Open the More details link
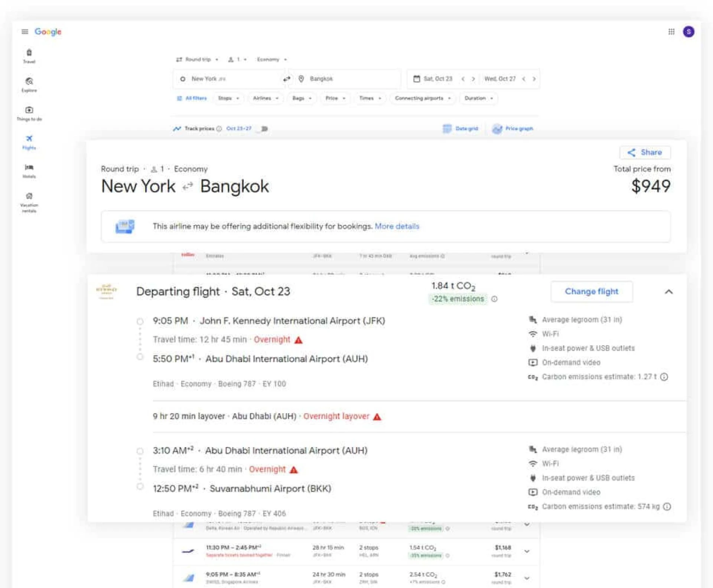Viewport: 713px width, 588px height. (397, 226)
